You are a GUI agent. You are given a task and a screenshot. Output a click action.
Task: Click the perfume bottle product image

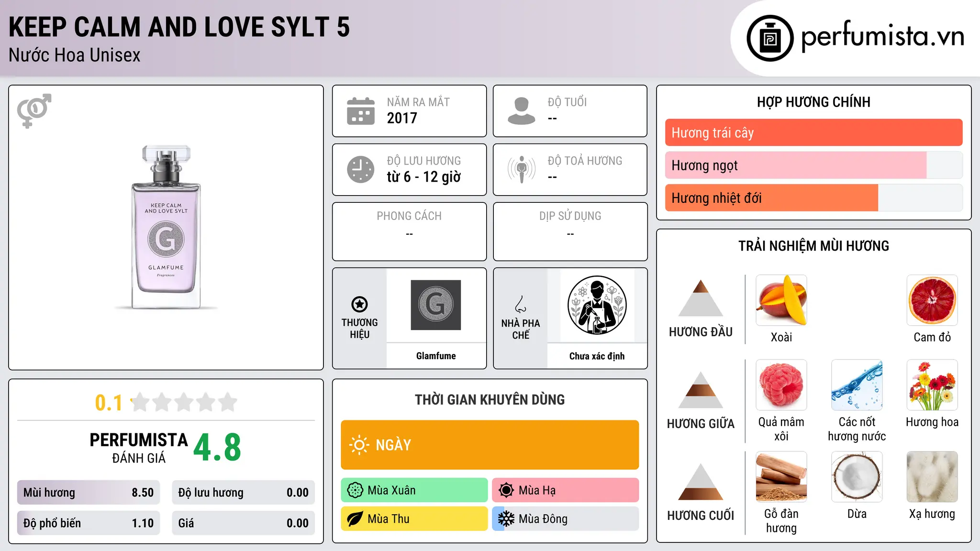pyautogui.click(x=166, y=227)
